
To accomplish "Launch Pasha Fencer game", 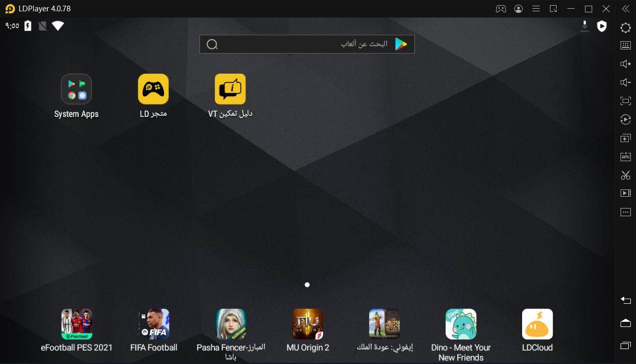I will click(230, 324).
